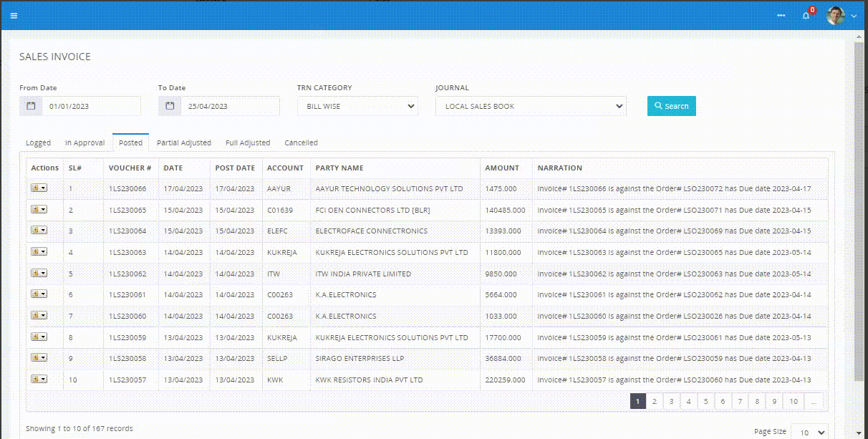Image resolution: width=868 pixels, height=439 pixels.
Task: Select the Cancelled tab
Action: (301, 143)
